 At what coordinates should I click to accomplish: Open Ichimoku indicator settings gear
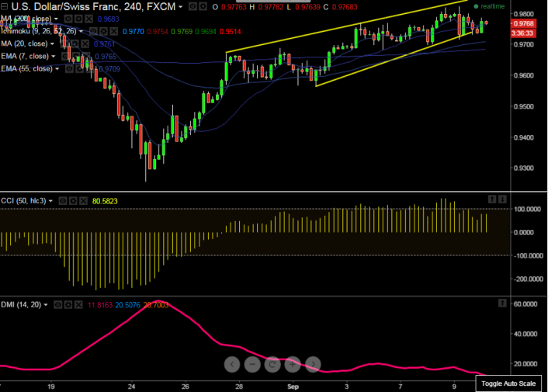[103, 32]
